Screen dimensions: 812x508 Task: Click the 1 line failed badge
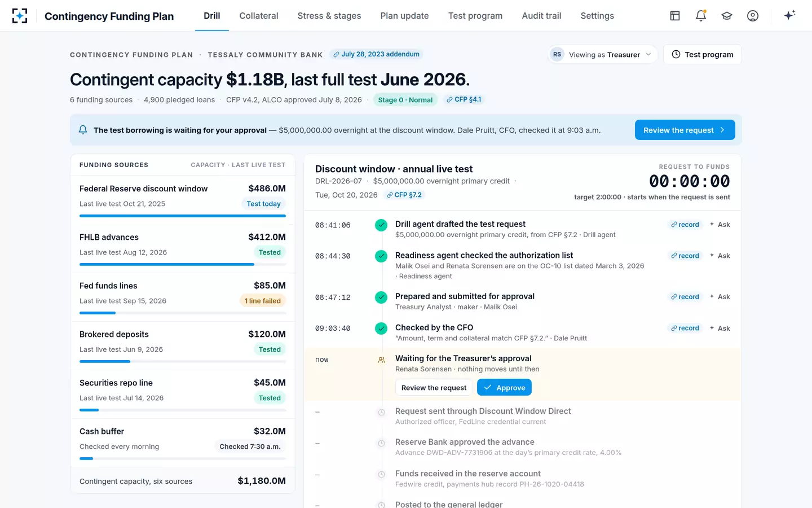tap(263, 301)
